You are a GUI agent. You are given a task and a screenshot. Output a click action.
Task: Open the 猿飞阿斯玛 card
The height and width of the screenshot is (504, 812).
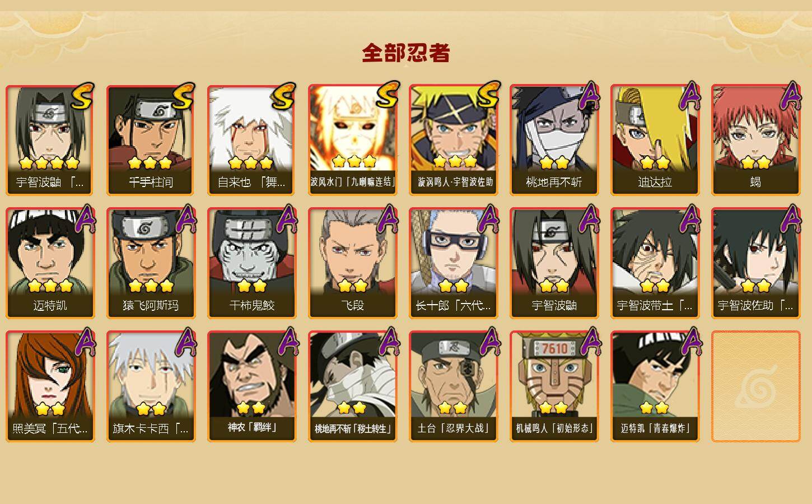[x=151, y=263]
